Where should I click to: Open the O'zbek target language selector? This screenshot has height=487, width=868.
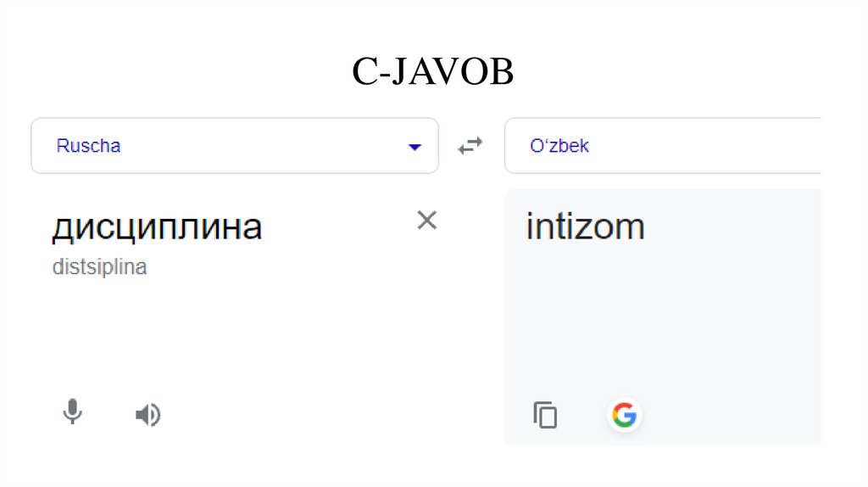[559, 146]
